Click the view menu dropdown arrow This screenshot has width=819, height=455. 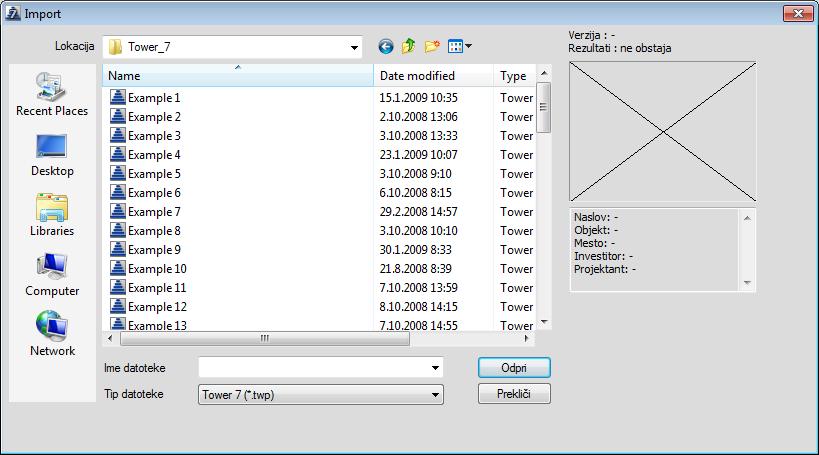pos(469,46)
